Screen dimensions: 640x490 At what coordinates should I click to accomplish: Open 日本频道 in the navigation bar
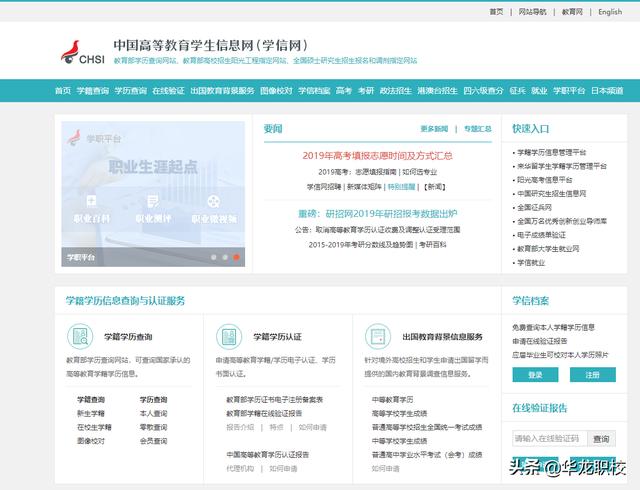[607, 91]
